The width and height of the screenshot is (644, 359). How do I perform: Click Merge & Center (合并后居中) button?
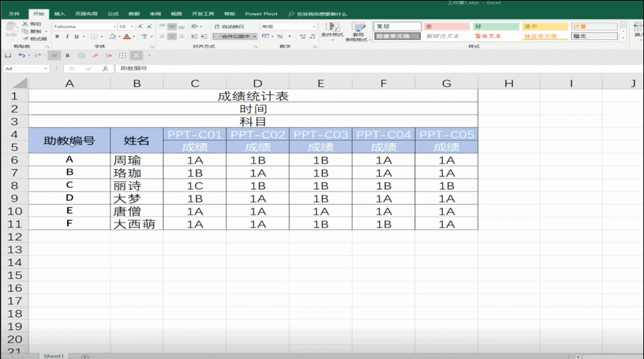[x=233, y=37]
